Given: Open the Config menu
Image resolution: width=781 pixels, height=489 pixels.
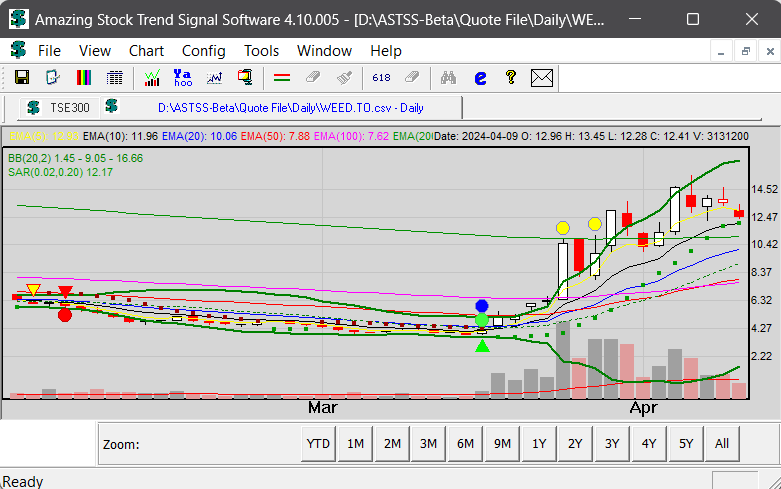Looking at the screenshot, I should click(x=203, y=50).
